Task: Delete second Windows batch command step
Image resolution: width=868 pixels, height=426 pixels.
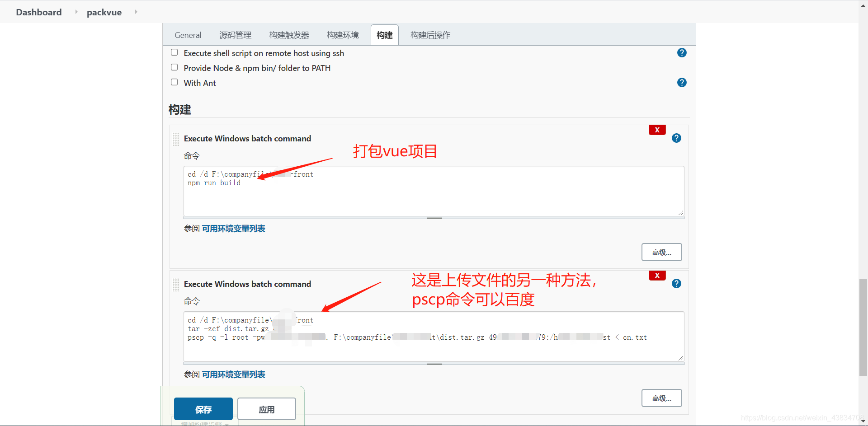Action: [657, 276]
